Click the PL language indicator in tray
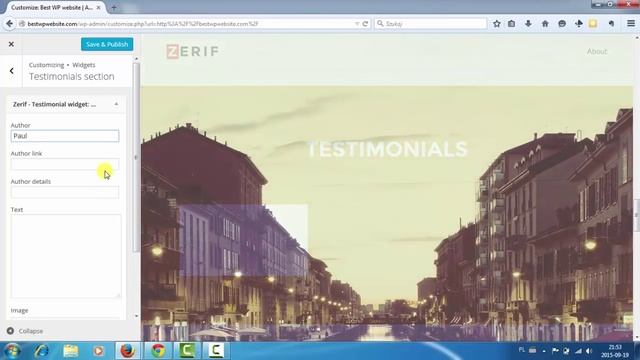Image resolution: width=640 pixels, height=360 pixels. click(x=522, y=350)
